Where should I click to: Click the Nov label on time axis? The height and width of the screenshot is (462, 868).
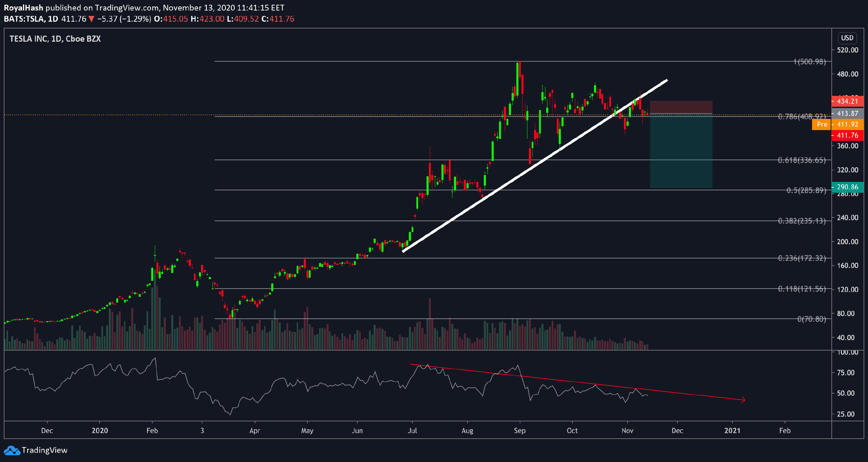click(627, 430)
